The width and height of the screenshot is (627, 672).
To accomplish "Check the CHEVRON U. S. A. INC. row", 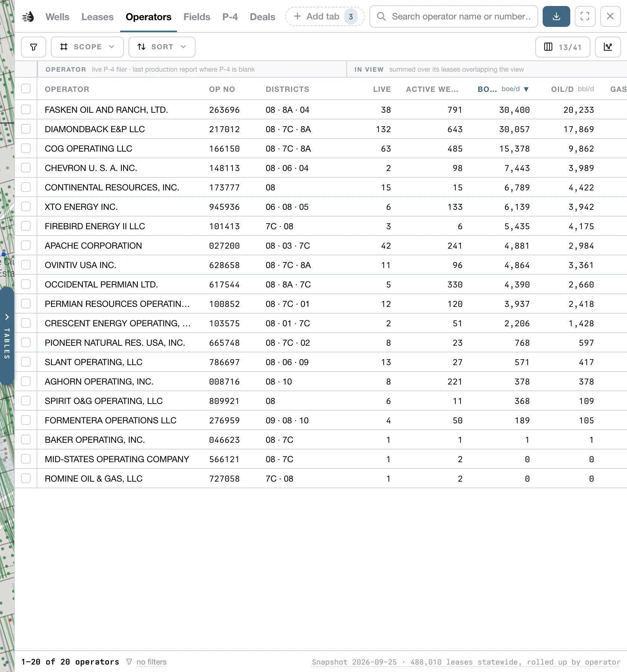I will [26, 168].
